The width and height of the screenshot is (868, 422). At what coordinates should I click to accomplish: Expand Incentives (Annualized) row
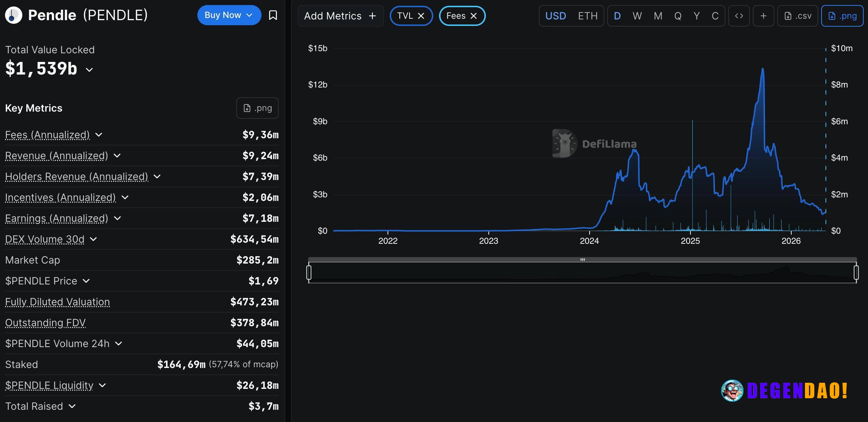pos(125,197)
